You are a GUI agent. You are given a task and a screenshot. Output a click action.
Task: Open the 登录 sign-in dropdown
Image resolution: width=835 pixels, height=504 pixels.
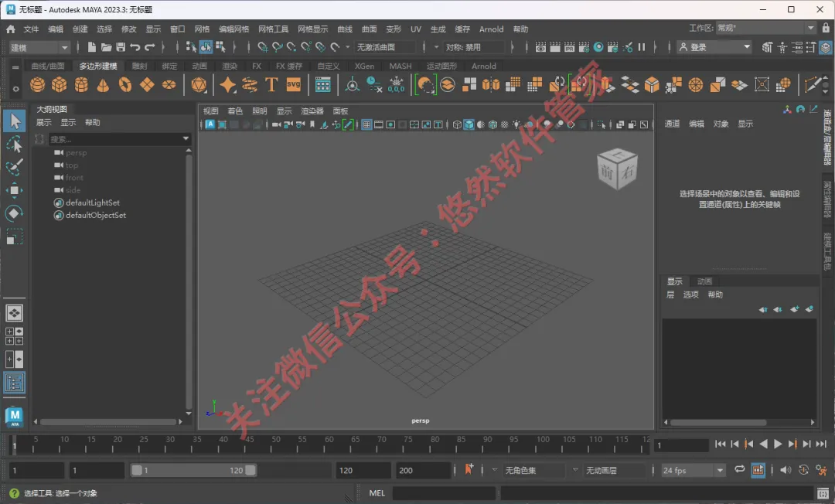point(714,47)
